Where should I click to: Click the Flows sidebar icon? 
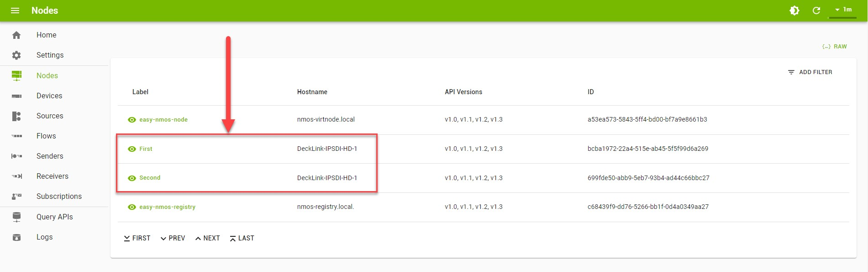(16, 136)
